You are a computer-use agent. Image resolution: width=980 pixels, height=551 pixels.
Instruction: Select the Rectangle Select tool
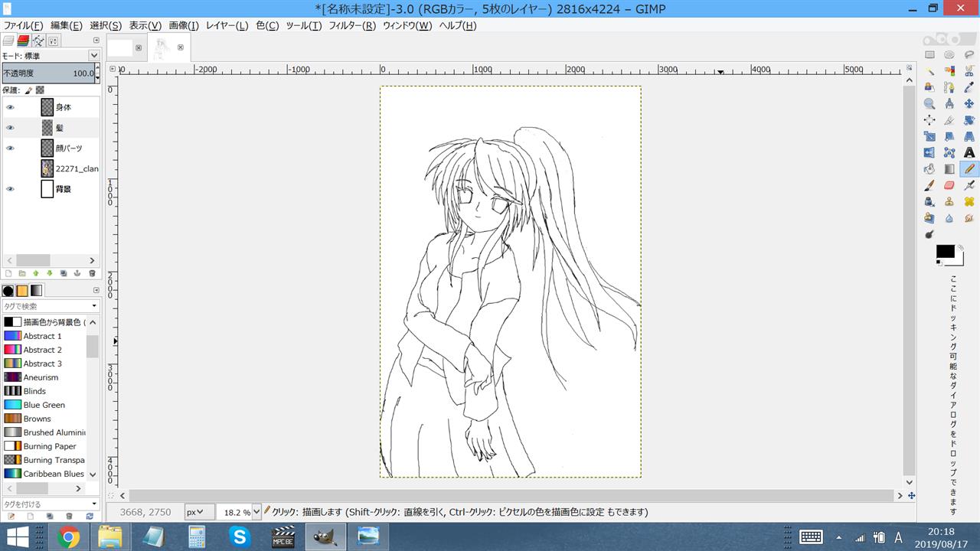click(929, 54)
